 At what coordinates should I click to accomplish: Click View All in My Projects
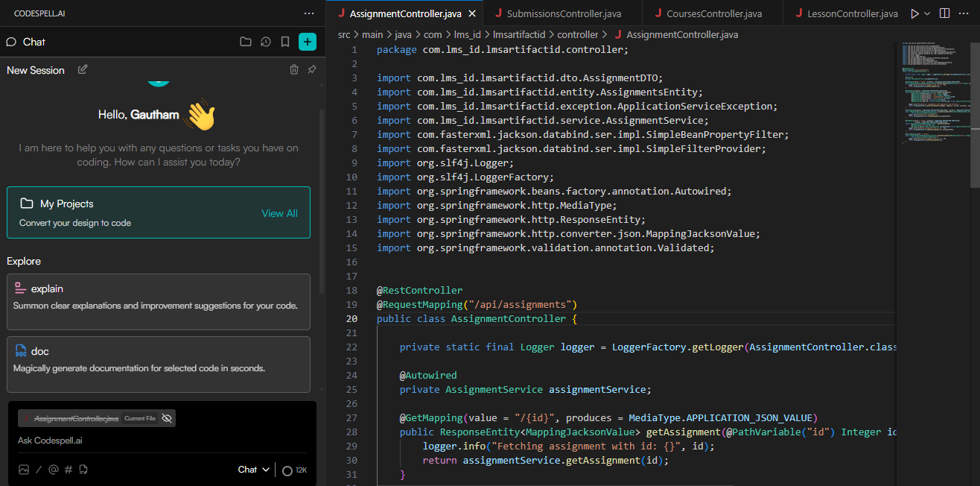(279, 213)
